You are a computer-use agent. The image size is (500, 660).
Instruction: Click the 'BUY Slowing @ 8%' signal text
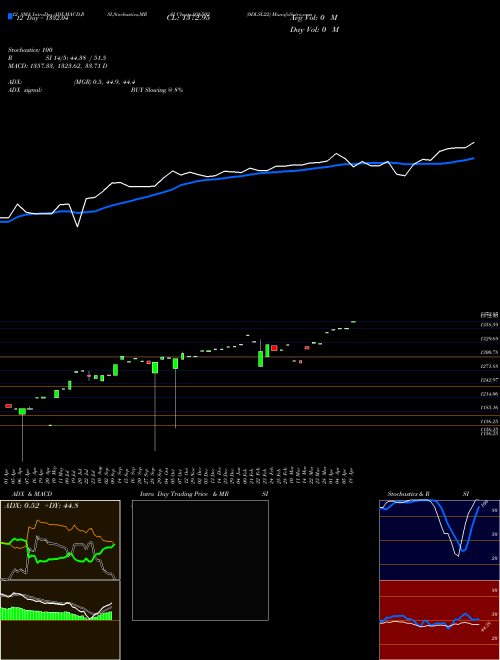coord(157,90)
